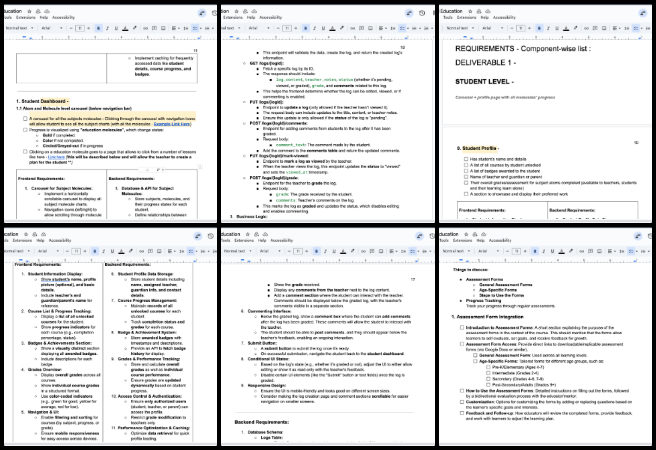Screen dimensions: 656x450
Task: Add comment icon in Student Dashboard document toolbar
Action: pos(154,28)
